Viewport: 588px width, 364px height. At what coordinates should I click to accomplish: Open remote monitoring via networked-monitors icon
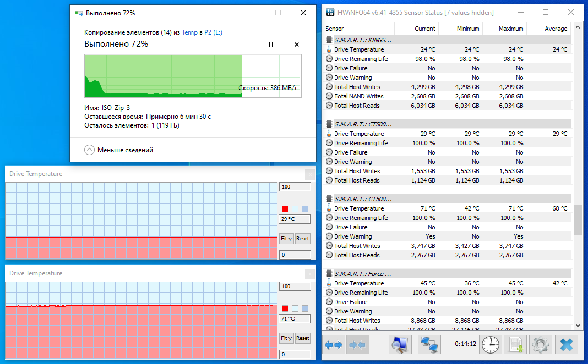(x=429, y=344)
